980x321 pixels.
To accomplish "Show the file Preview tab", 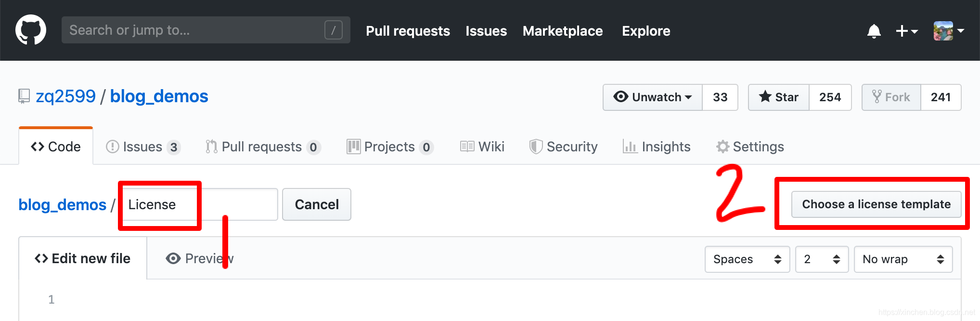I will [199, 258].
